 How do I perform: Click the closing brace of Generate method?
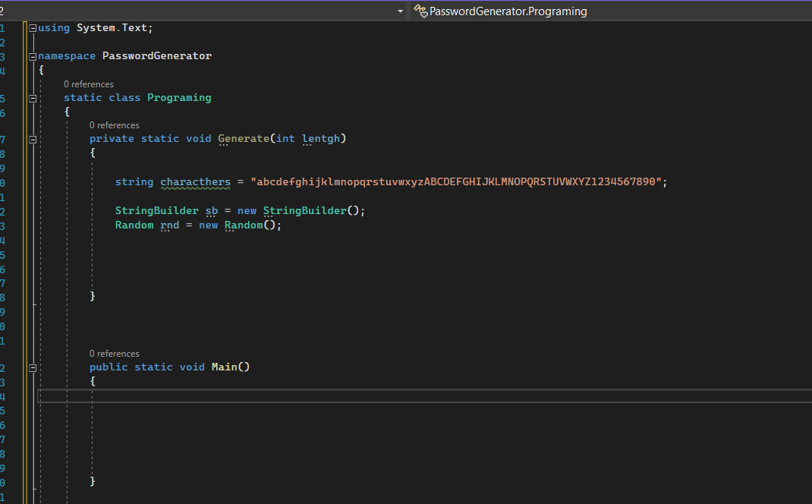click(93, 296)
